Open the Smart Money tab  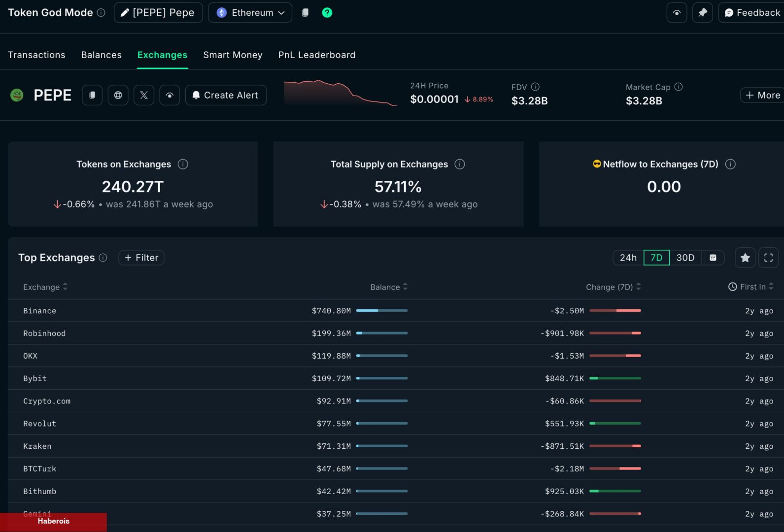click(x=233, y=55)
